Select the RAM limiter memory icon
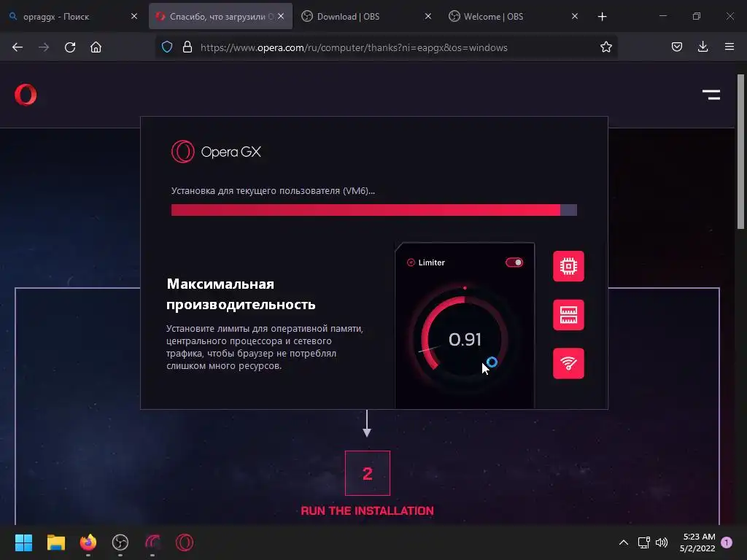This screenshot has height=560, width=747. tap(568, 315)
